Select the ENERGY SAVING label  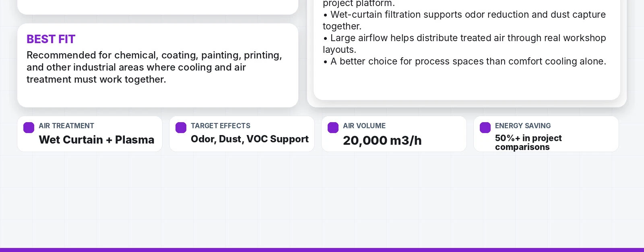click(523, 126)
